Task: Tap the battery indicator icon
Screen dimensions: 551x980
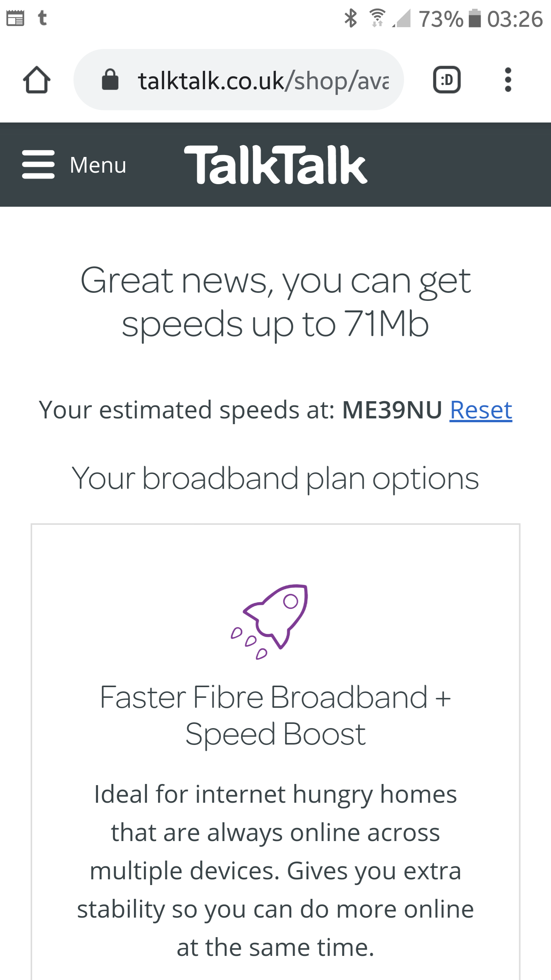Action: [475, 18]
